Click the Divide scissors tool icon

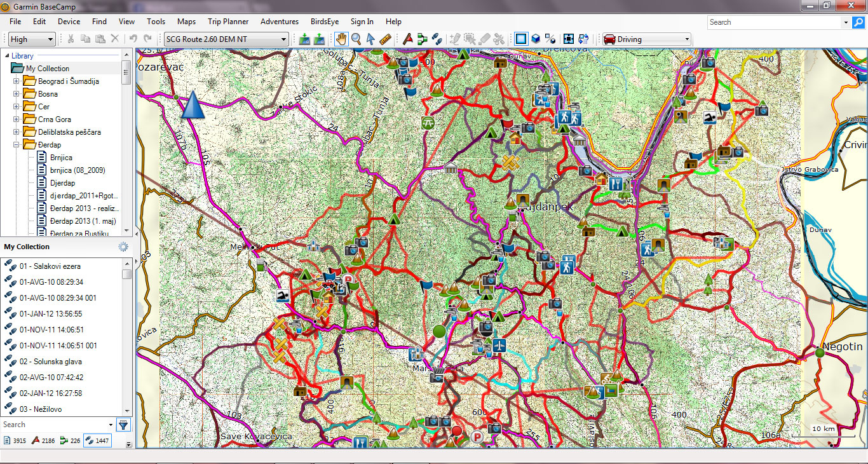coord(498,39)
